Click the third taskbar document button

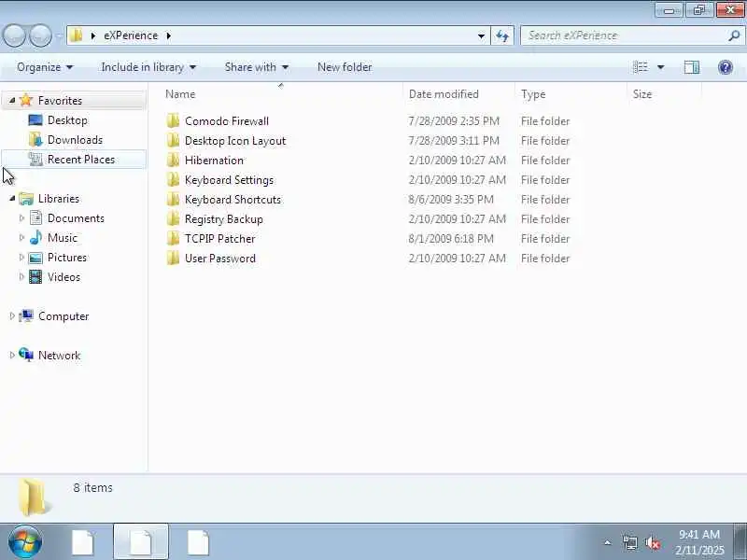point(198,542)
